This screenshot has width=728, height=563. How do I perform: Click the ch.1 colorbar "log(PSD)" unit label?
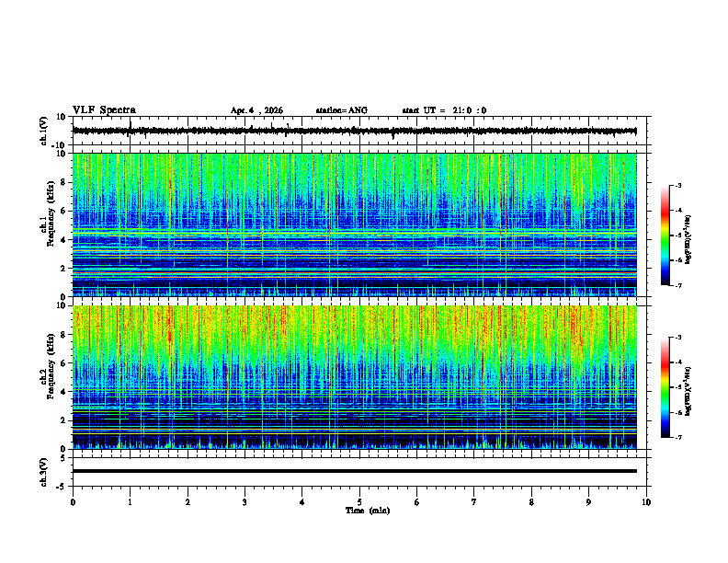(688, 239)
